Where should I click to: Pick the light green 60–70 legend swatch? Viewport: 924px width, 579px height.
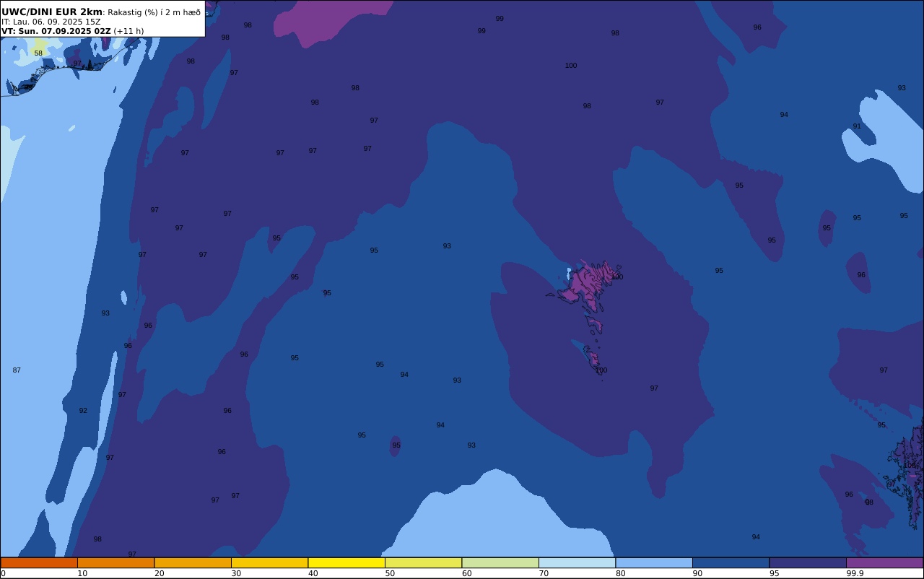500,562
